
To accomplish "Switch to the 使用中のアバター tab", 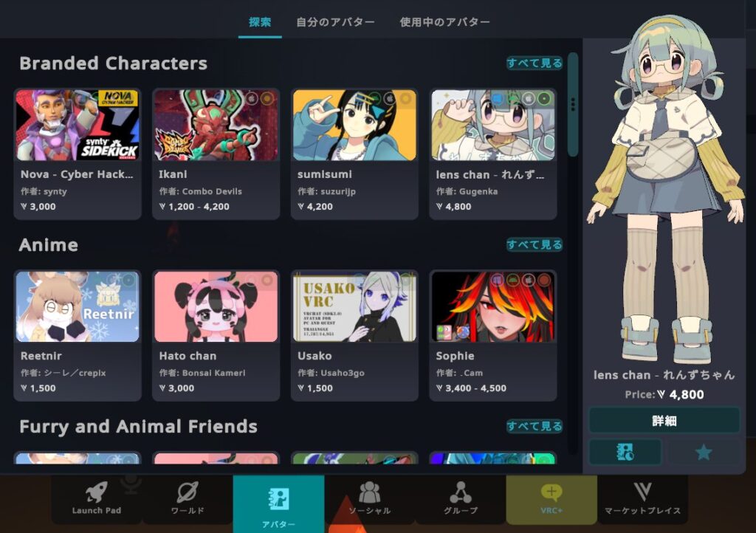I will click(x=444, y=21).
